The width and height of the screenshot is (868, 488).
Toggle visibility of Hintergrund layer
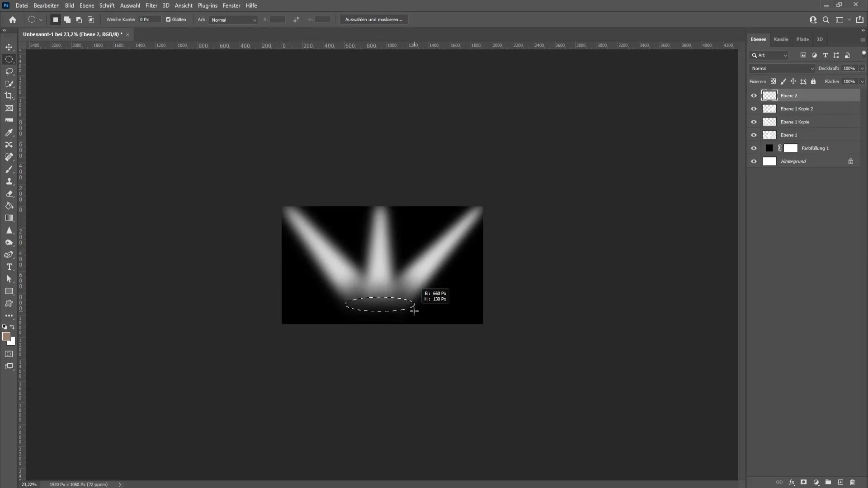pyautogui.click(x=754, y=161)
